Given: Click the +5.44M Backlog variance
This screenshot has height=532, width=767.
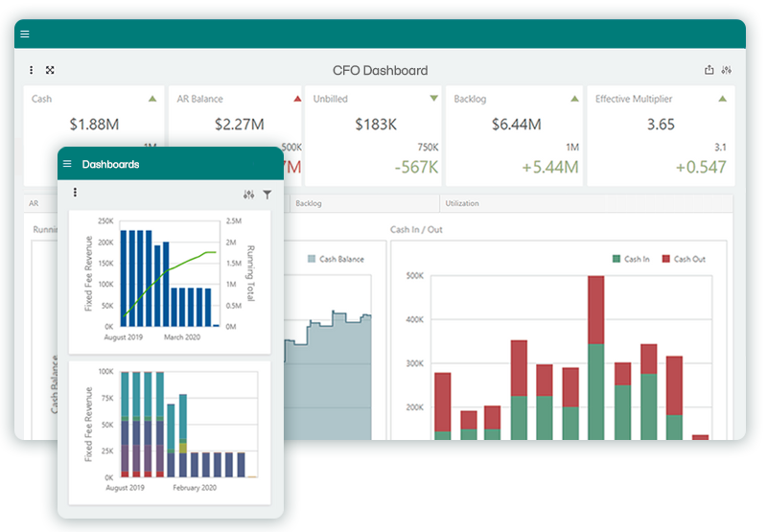Looking at the screenshot, I should pyautogui.click(x=550, y=167).
